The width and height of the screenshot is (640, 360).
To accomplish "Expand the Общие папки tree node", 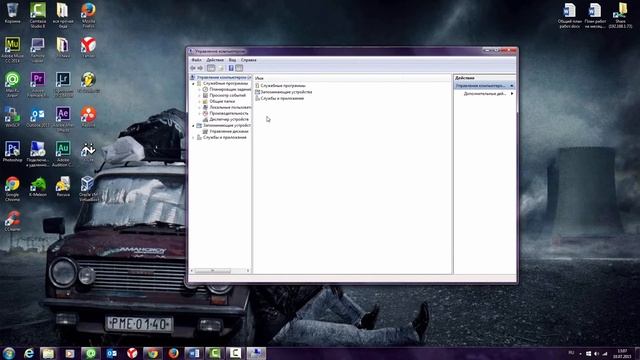I will (x=200, y=101).
